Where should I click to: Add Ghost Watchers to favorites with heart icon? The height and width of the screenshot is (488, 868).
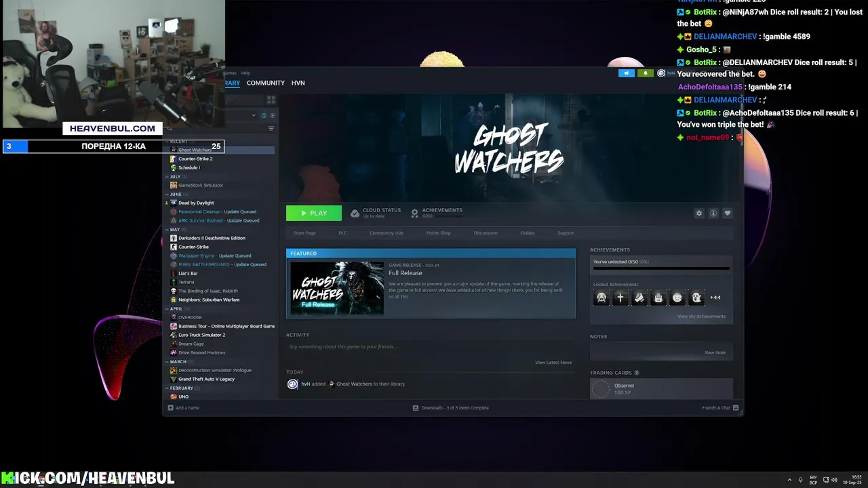(728, 213)
